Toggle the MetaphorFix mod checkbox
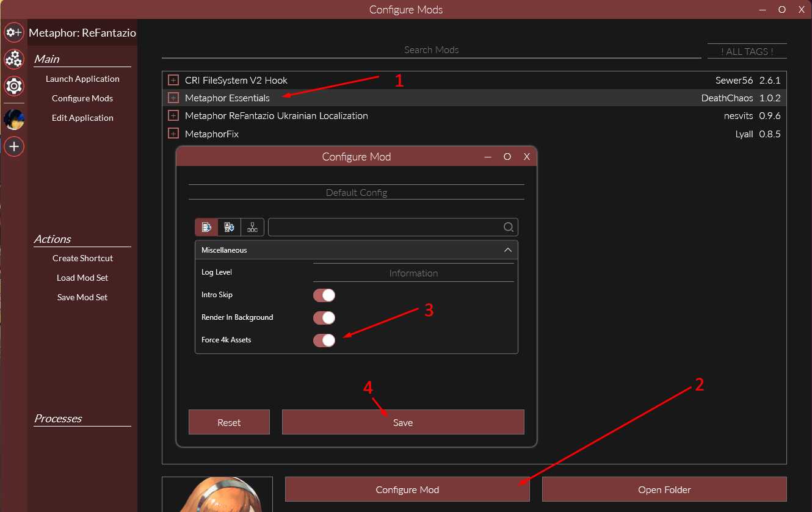This screenshot has height=512, width=812. tap(173, 134)
